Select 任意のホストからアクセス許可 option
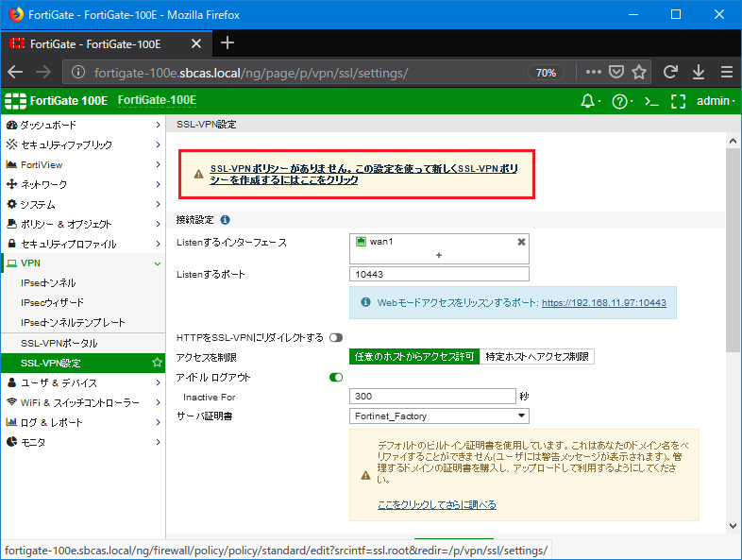The image size is (742, 560). point(414,356)
